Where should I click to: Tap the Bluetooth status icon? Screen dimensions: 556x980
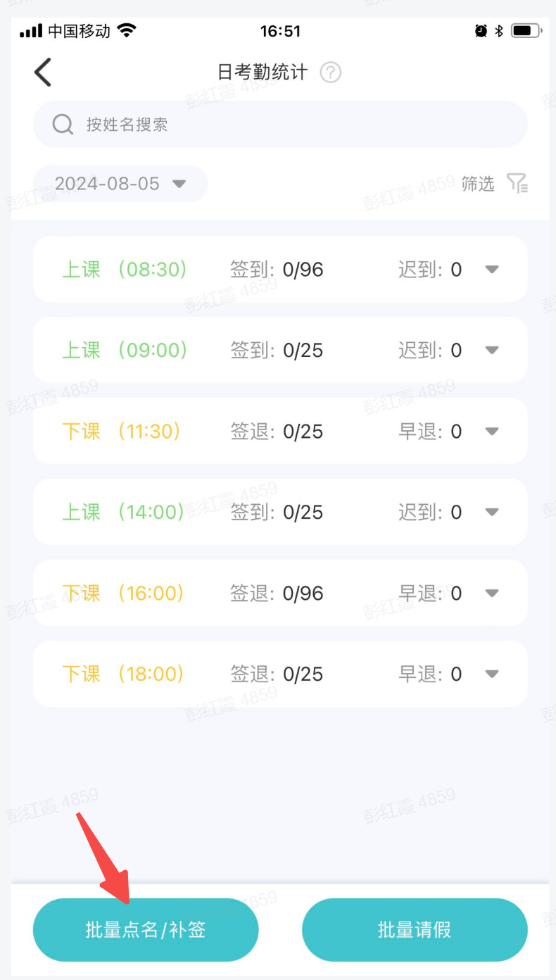tap(499, 31)
